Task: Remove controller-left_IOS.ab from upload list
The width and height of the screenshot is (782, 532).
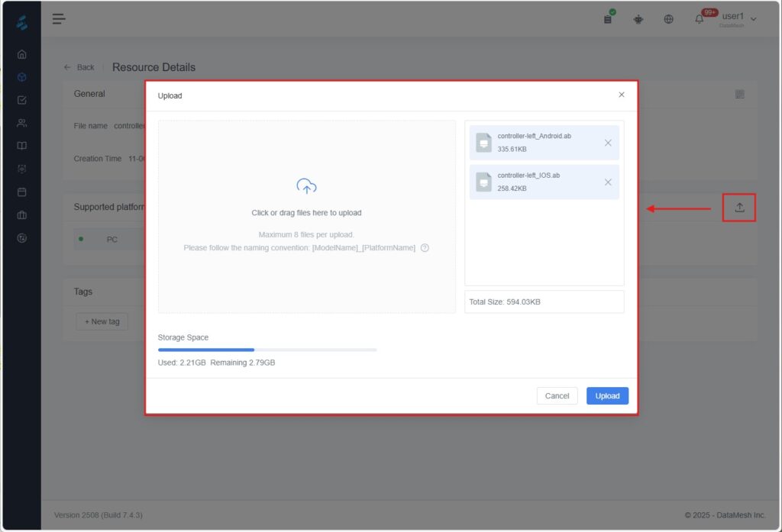Action: coord(608,182)
